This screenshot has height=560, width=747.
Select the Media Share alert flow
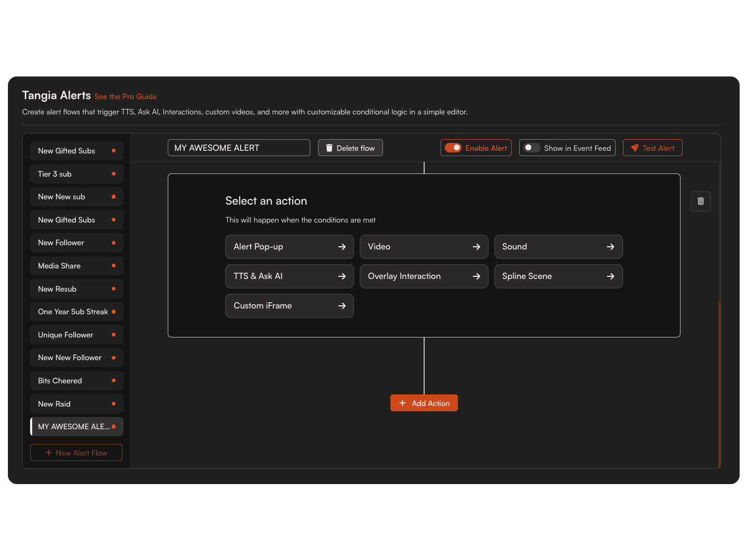pos(76,266)
